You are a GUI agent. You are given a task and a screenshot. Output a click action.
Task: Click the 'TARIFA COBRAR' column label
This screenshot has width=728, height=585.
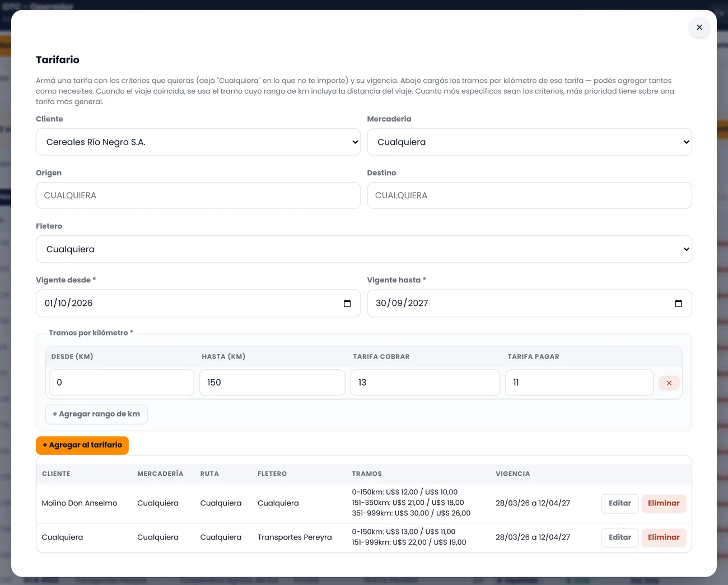(x=381, y=357)
